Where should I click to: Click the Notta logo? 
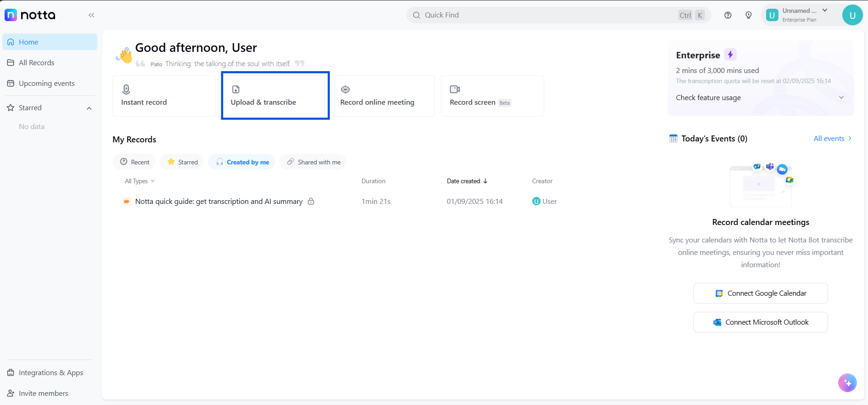[x=30, y=15]
